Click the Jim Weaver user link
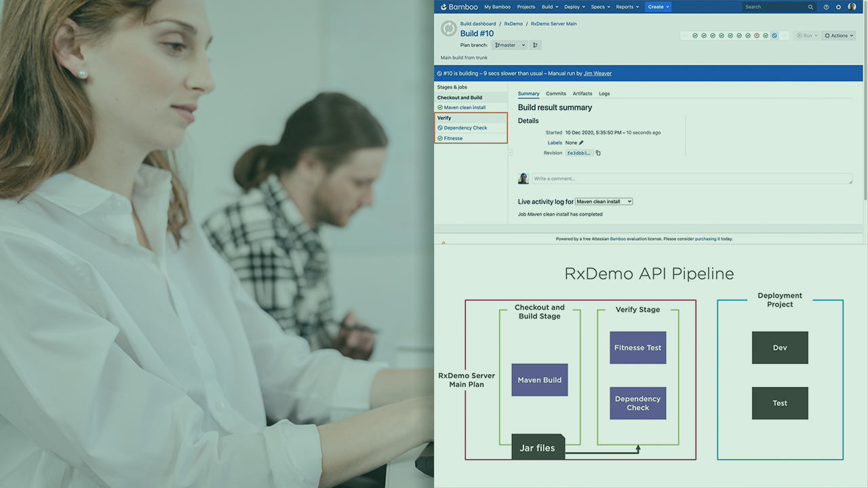This screenshot has width=868, height=488. 597,73
